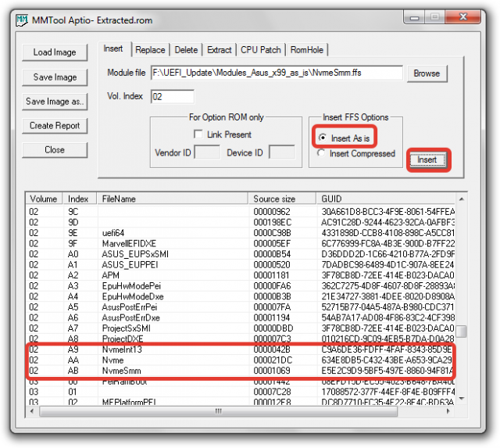Click the MMTool application icon in title bar
The width and height of the screenshot is (500, 448).
pyautogui.click(x=22, y=20)
